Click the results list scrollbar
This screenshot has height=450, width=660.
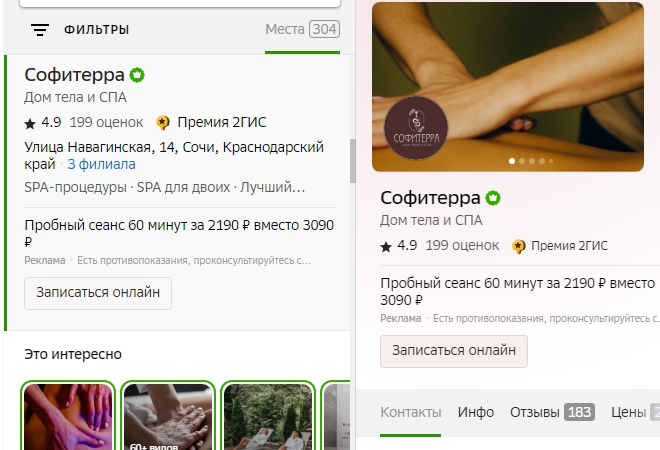coord(352,160)
